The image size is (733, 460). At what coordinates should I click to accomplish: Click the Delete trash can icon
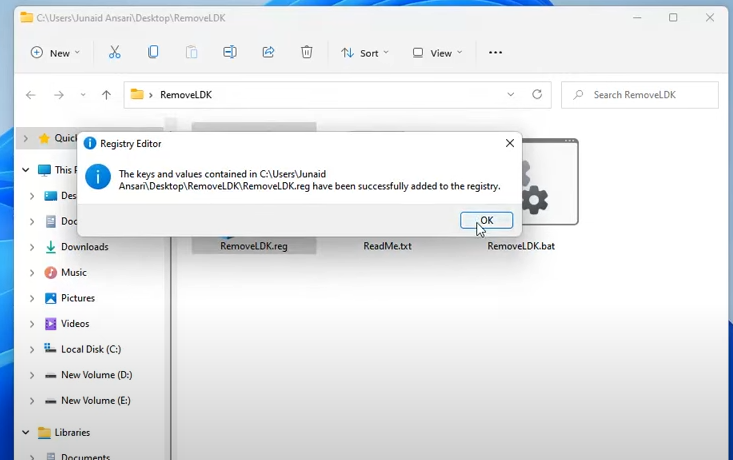pos(307,52)
